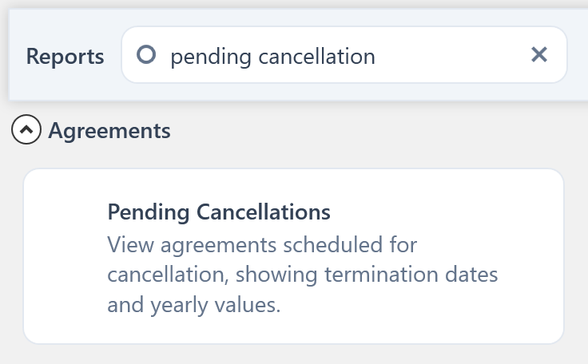The height and width of the screenshot is (364, 588).
Task: Focus the 'pending cancellation' search field
Action: tap(320, 56)
